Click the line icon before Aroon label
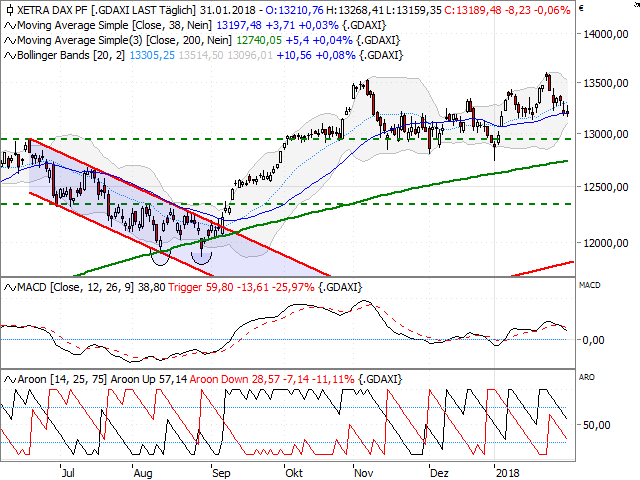Viewport: 640px width, 480px height. [x=10, y=380]
